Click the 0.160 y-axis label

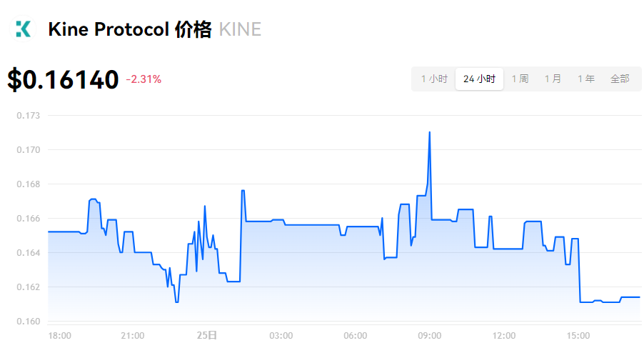point(29,322)
